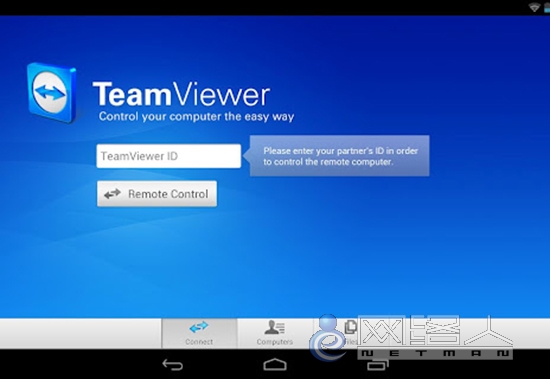Image resolution: width=550 pixels, height=379 pixels.
Task: Tap the Wi-Fi status icon
Action: [x=534, y=7]
